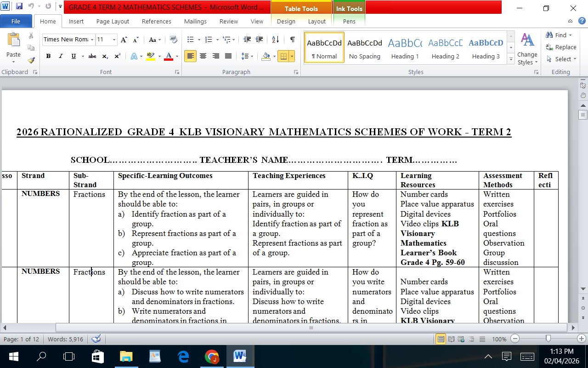This screenshot has height=368, width=588.
Task: Switch to the Page Layout tab
Action: [113, 21]
